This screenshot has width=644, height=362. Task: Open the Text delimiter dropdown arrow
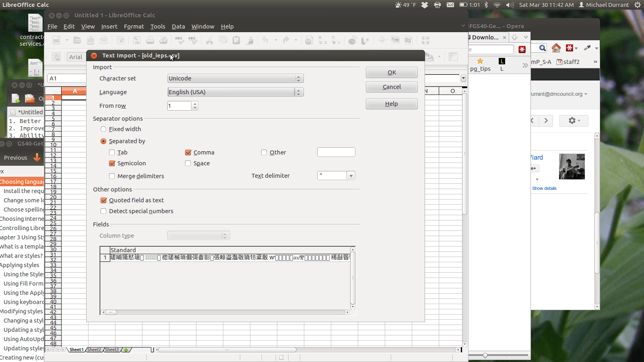pyautogui.click(x=351, y=176)
